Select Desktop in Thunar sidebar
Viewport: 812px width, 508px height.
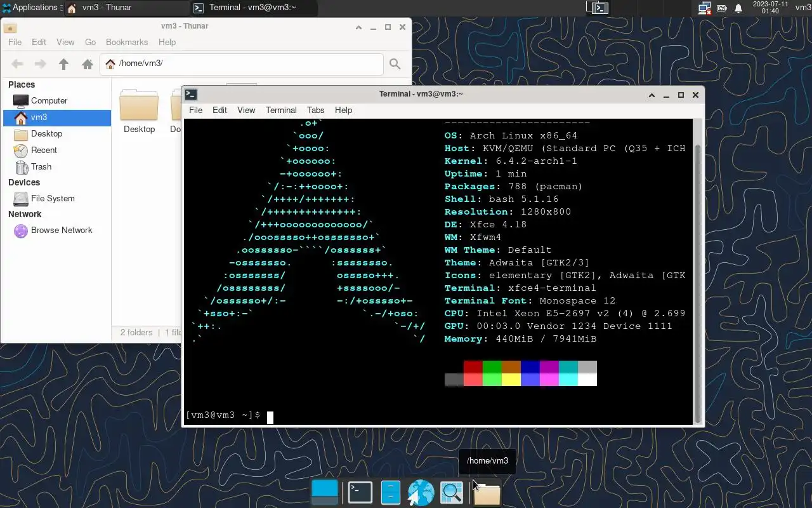(x=57, y=133)
